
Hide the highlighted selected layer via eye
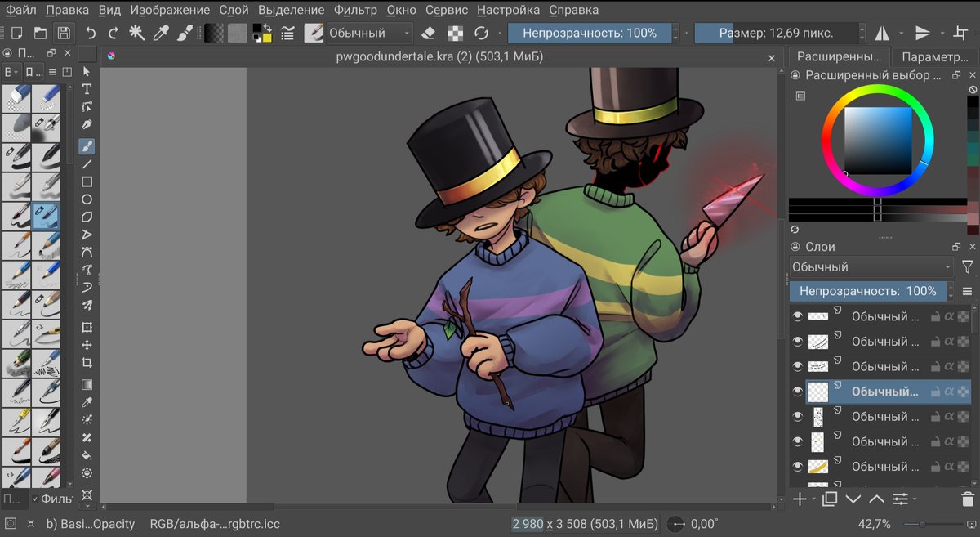click(798, 392)
